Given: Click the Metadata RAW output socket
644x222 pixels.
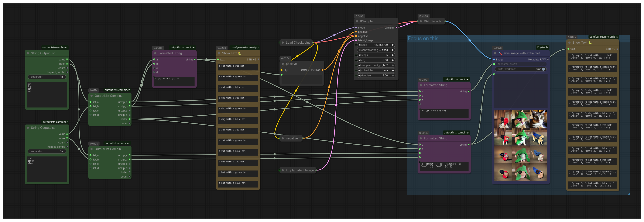Looking at the screenshot, I should click(548, 60).
